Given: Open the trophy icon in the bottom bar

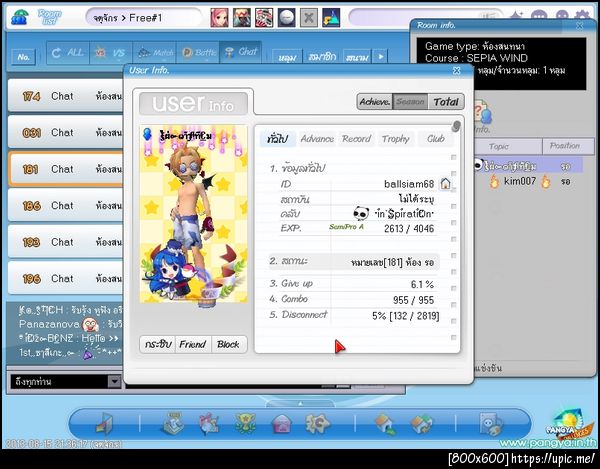Looking at the screenshot, I should [x=245, y=424].
